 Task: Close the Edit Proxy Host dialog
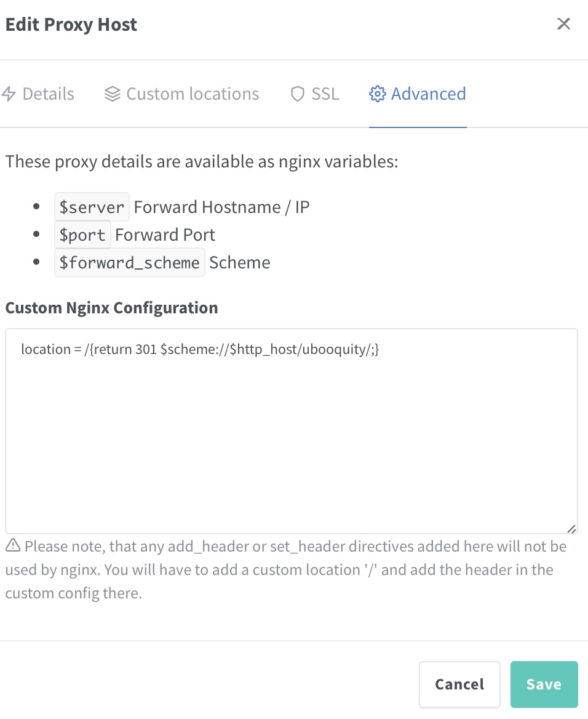(x=563, y=25)
